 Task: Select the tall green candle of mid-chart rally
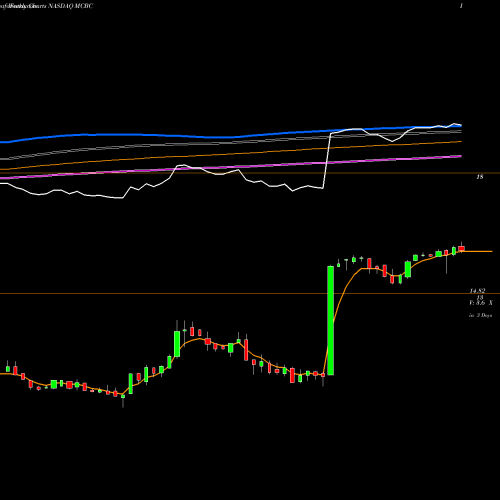177,343
